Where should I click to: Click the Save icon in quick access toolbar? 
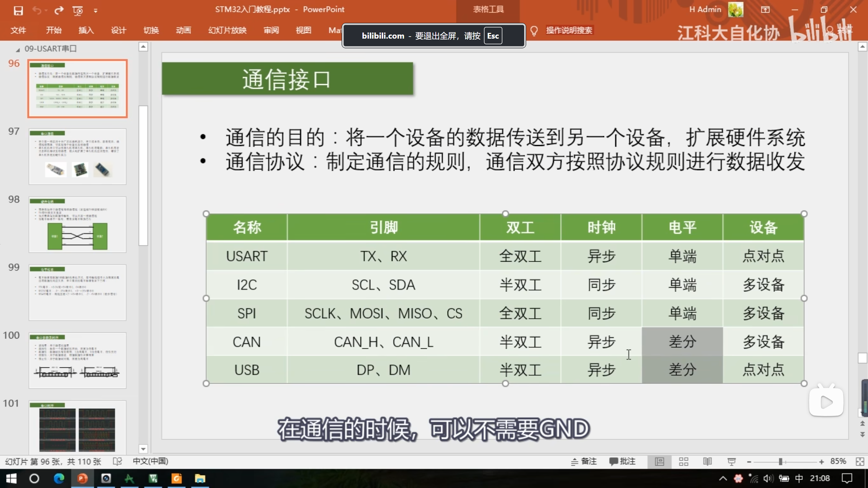pyautogui.click(x=18, y=11)
